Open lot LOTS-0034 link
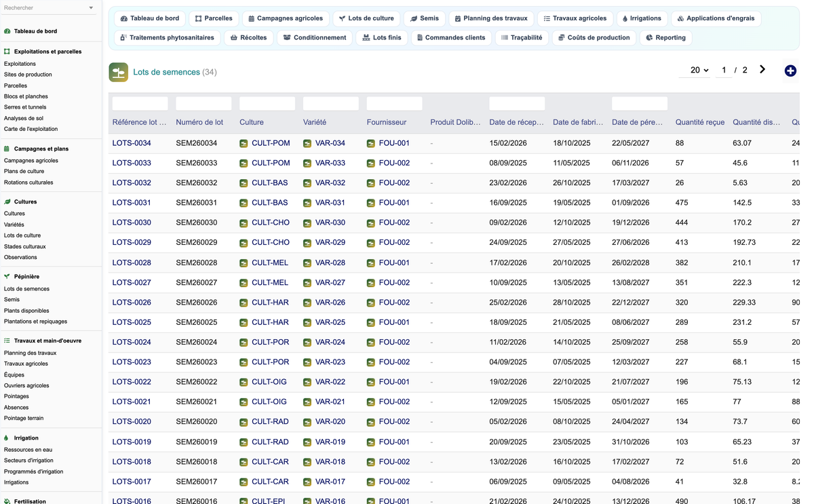 [132, 143]
